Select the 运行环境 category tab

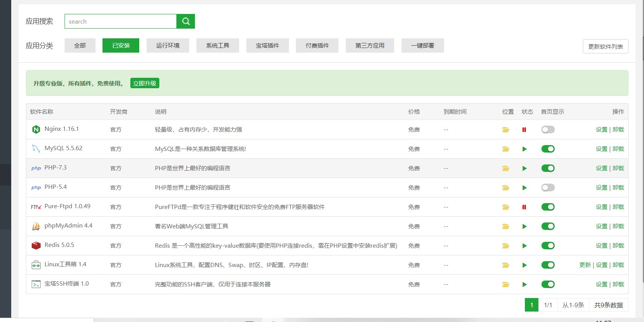tap(168, 45)
